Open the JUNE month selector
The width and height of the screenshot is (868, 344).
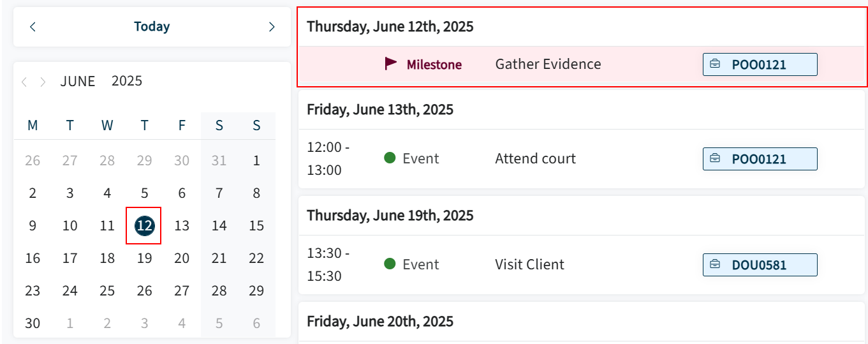coord(78,82)
